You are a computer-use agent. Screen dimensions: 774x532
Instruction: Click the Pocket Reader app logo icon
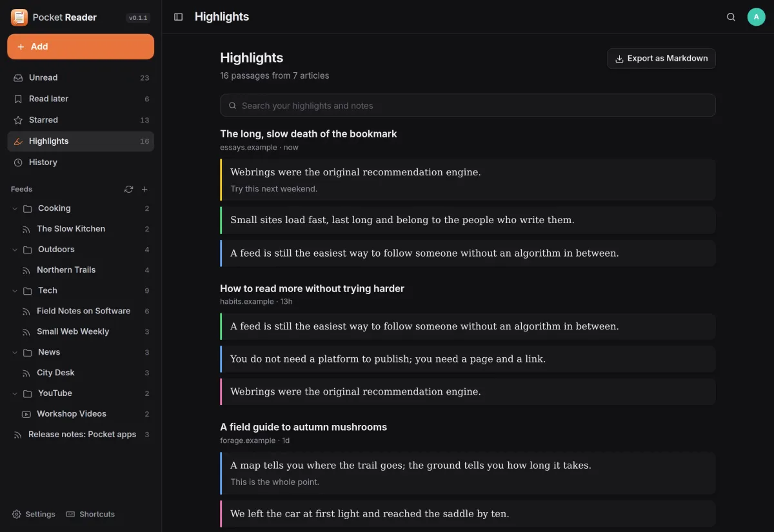click(19, 17)
